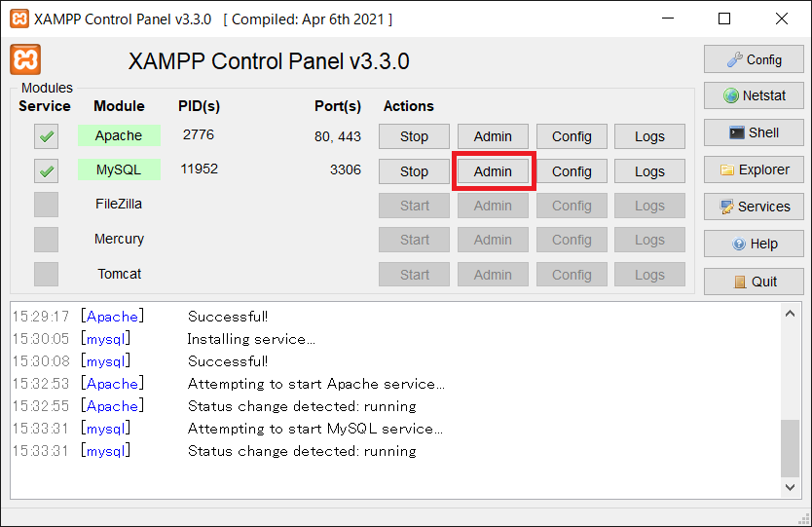Click the log scrollbar up arrow
Screen dimensions: 812x527
point(790,314)
